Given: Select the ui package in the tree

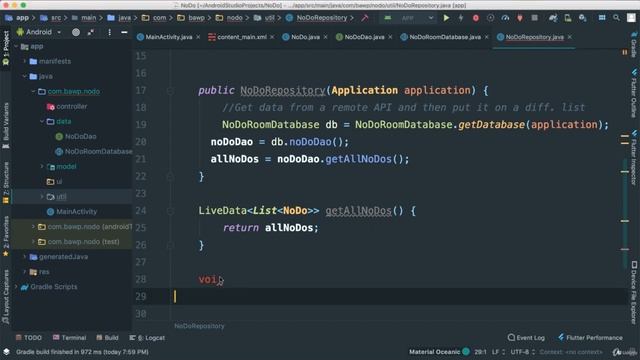Looking at the screenshot, I should pos(54,182).
